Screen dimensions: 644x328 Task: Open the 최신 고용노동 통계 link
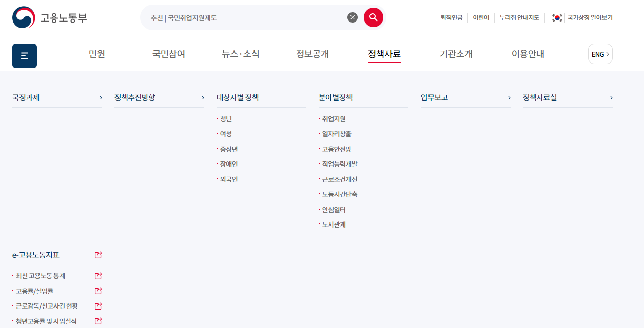pyautogui.click(x=41, y=276)
